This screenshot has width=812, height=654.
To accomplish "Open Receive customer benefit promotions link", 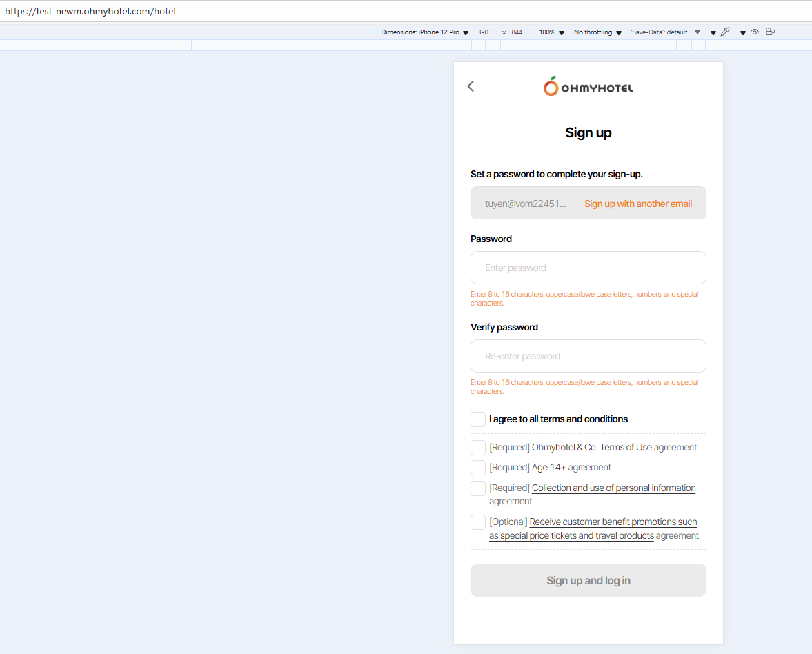I will click(593, 528).
